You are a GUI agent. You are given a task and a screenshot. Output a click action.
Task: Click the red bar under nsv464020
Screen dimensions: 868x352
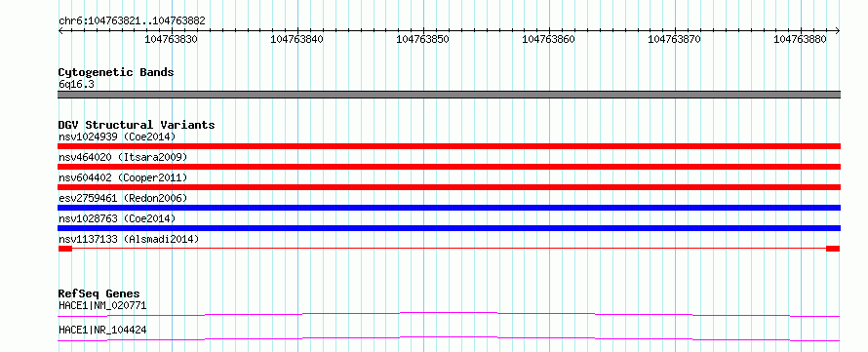pyautogui.click(x=449, y=167)
